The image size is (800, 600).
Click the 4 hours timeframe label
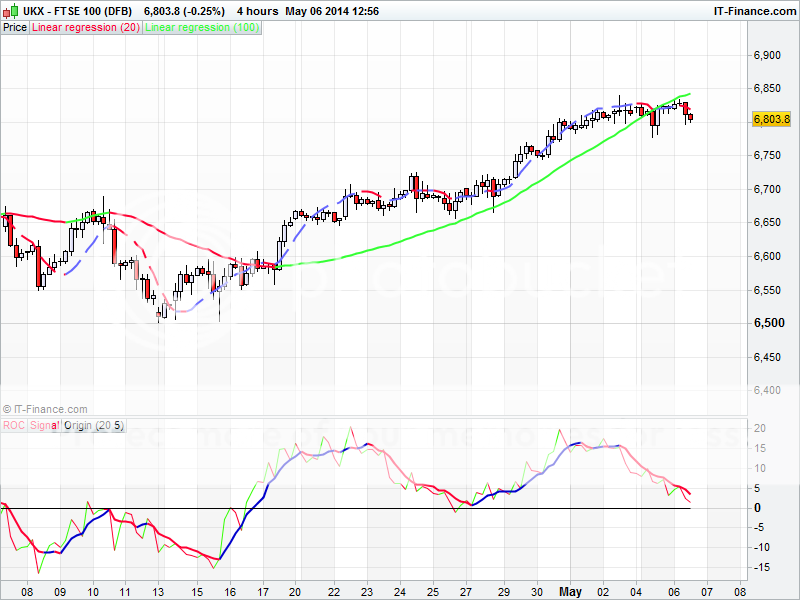[257, 10]
